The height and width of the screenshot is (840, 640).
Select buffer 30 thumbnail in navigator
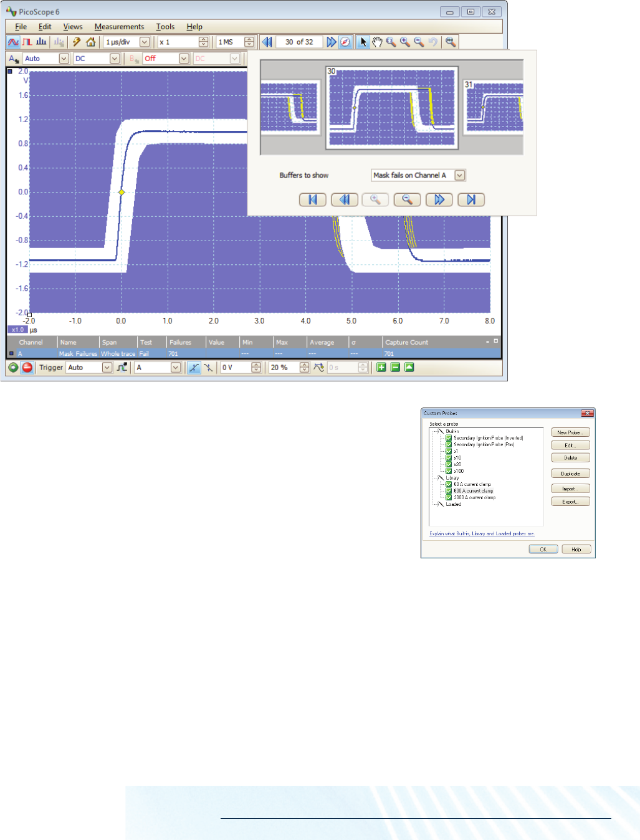pyautogui.click(x=392, y=108)
